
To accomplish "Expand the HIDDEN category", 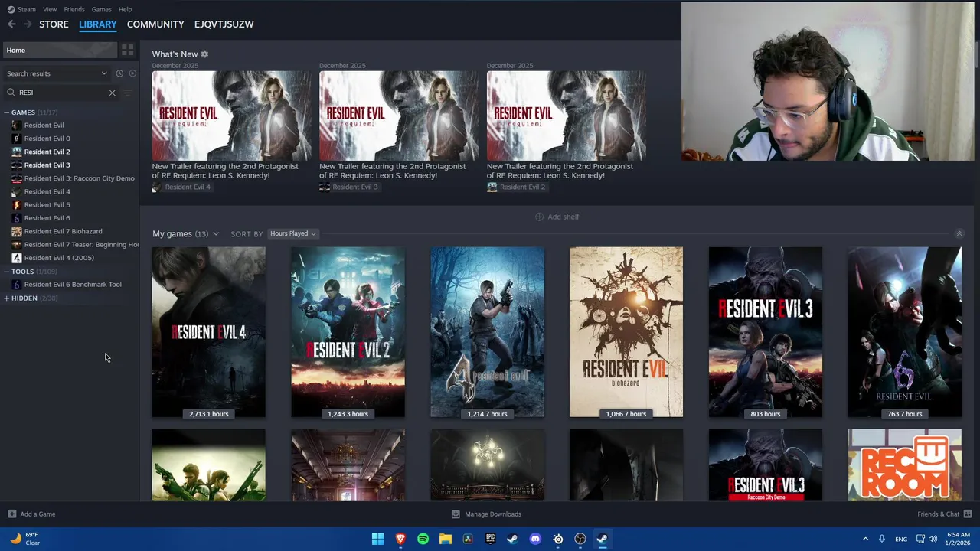I will 6,298.
